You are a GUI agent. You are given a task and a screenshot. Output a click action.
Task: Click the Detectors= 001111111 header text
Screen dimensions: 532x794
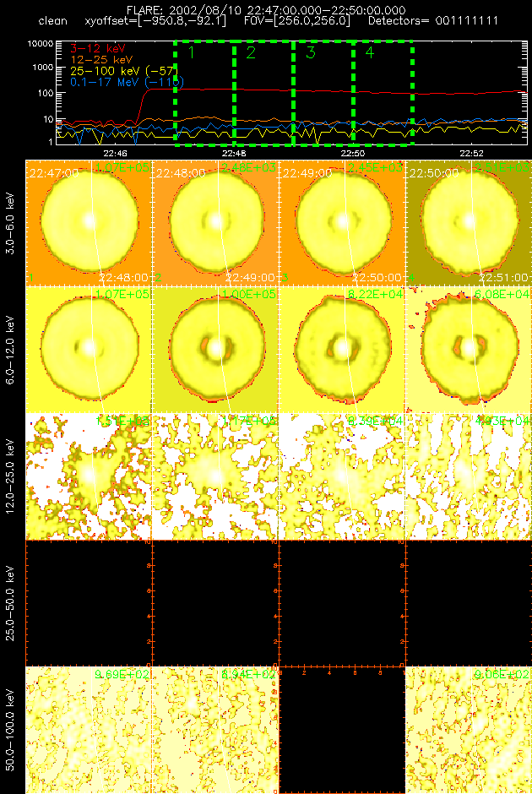[433, 21]
